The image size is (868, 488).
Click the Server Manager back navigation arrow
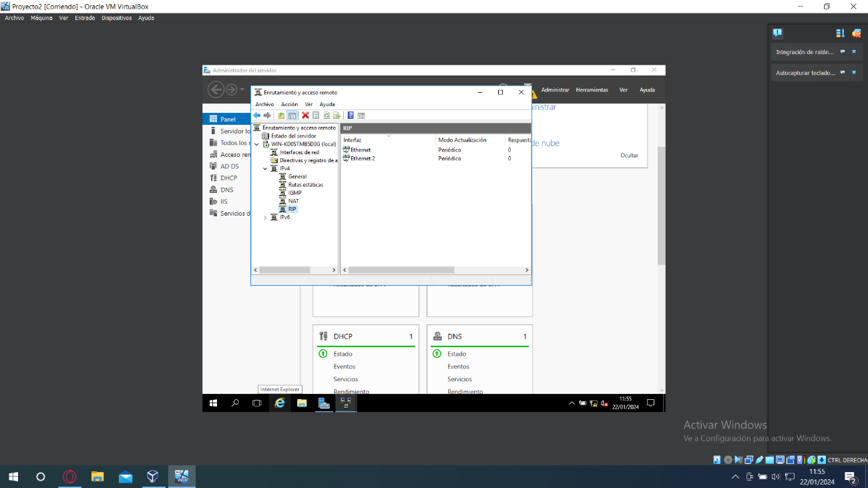216,89
